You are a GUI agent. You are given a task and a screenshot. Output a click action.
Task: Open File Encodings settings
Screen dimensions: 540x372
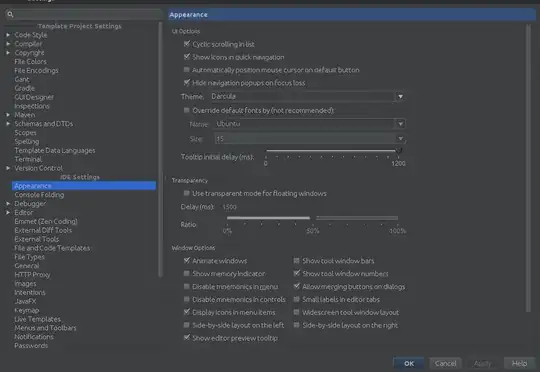[x=36, y=70]
